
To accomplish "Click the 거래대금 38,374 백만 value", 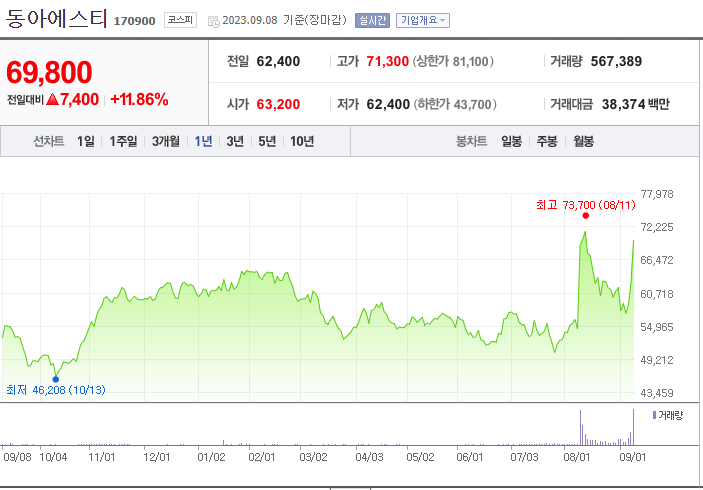I will click(635, 104).
